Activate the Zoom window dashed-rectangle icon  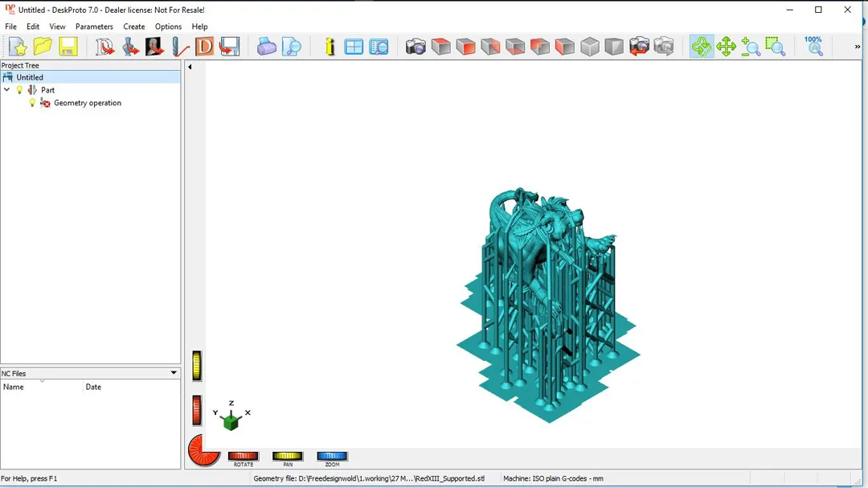click(x=776, y=47)
